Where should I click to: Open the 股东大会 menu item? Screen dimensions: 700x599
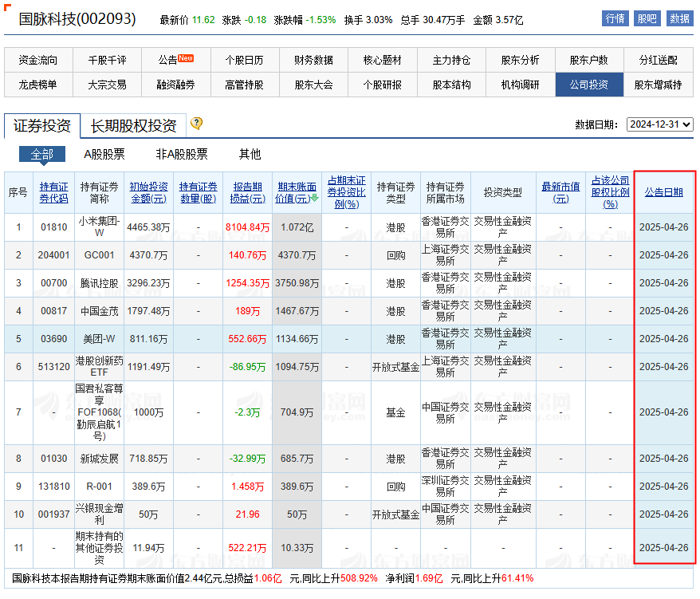314,85
